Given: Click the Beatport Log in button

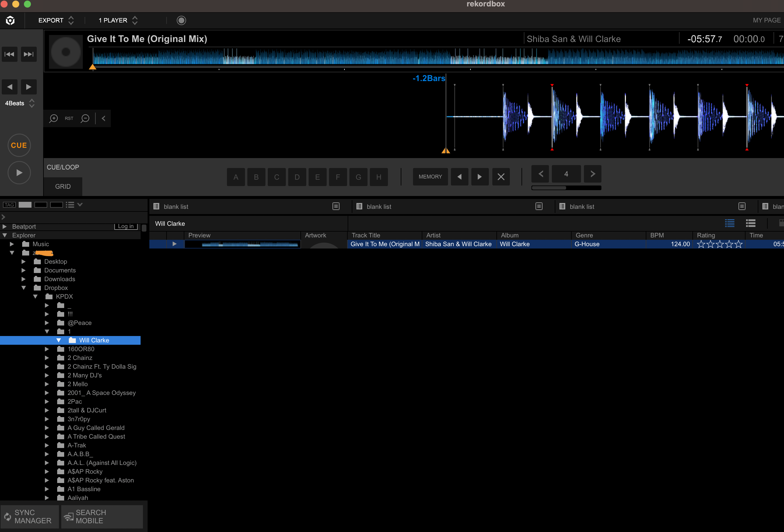Looking at the screenshot, I should pos(125,226).
